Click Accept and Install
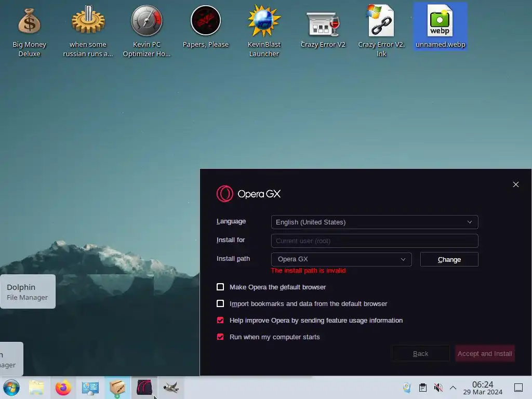Screen dimensions: 532x399 pos(485,353)
